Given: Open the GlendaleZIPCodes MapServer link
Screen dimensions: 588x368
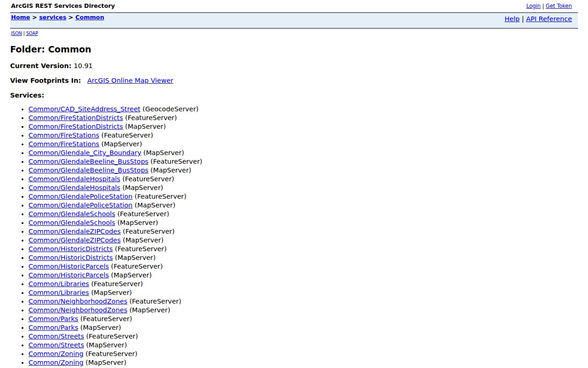Looking at the screenshot, I should tap(74, 240).
